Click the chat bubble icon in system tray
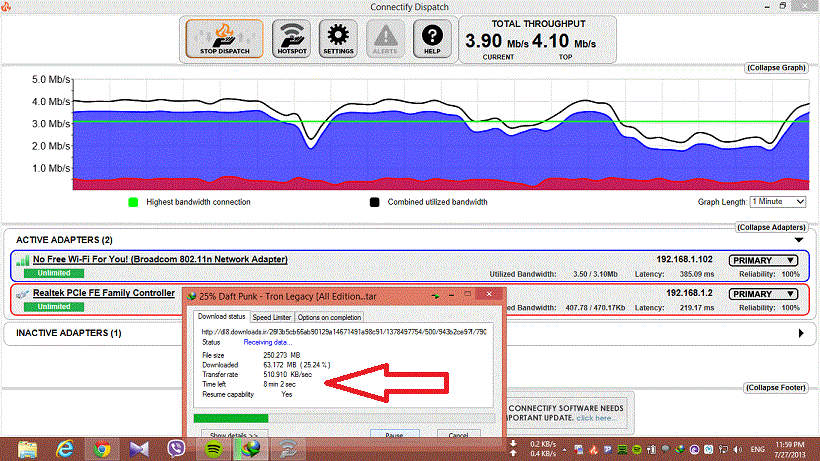Screen dimensions: 820x461 (x=666, y=449)
